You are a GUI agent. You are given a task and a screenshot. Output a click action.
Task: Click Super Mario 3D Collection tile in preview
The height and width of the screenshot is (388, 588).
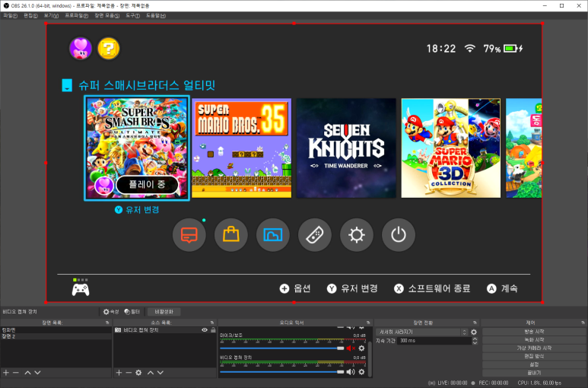pyautogui.click(x=451, y=148)
